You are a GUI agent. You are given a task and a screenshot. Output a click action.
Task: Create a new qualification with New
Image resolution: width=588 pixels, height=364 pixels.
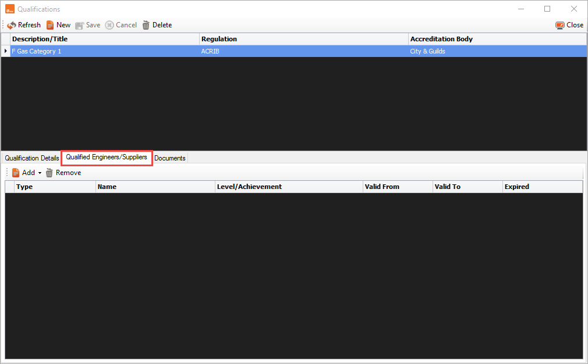pyautogui.click(x=51, y=25)
